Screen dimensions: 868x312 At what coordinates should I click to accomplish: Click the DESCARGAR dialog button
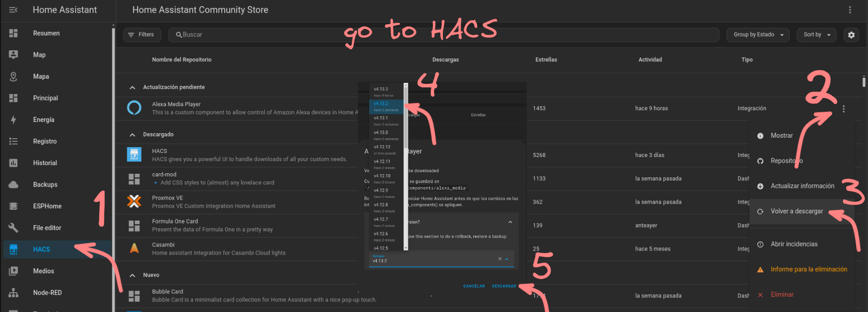pos(504,286)
